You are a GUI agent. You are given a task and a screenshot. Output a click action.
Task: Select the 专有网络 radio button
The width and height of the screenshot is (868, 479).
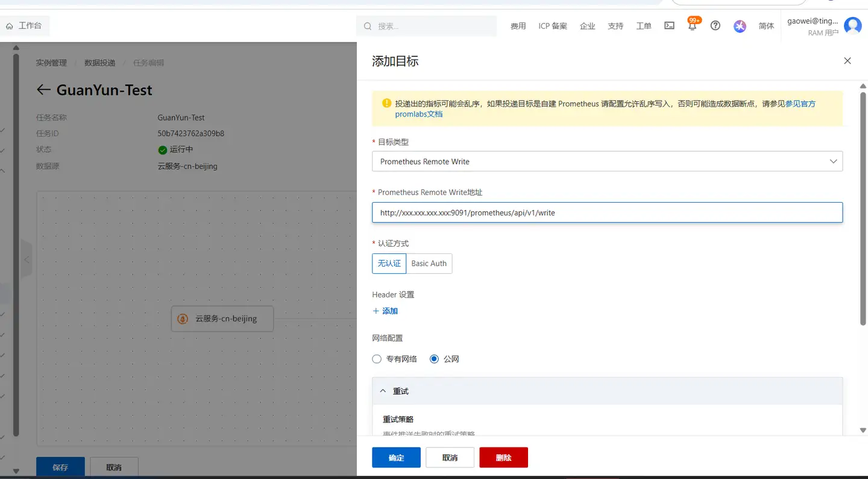pyautogui.click(x=377, y=359)
